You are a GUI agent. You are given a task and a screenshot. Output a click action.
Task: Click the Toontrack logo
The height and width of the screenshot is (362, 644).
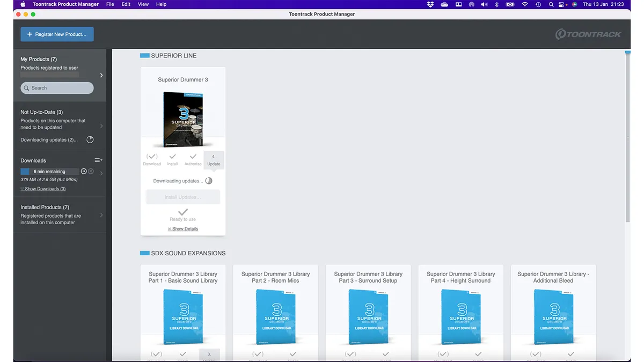tap(588, 34)
